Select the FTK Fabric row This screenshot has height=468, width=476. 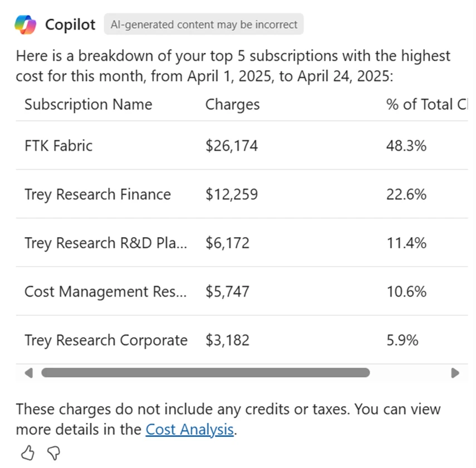58,146
